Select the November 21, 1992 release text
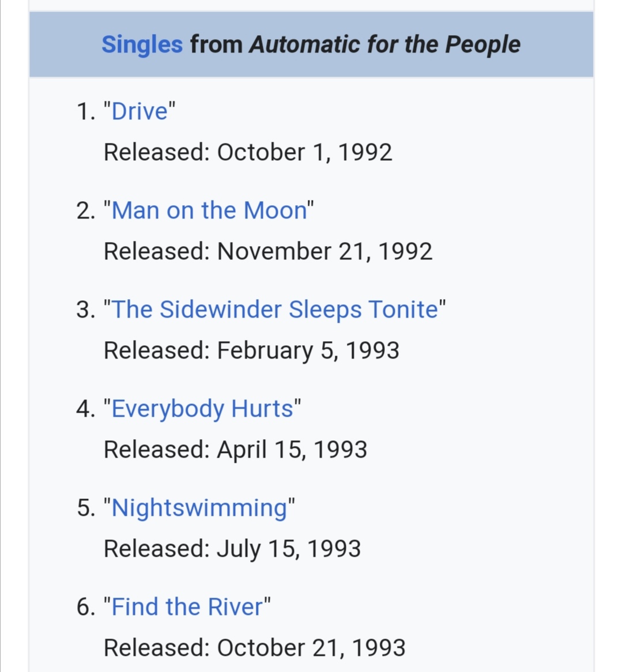 [324, 252]
